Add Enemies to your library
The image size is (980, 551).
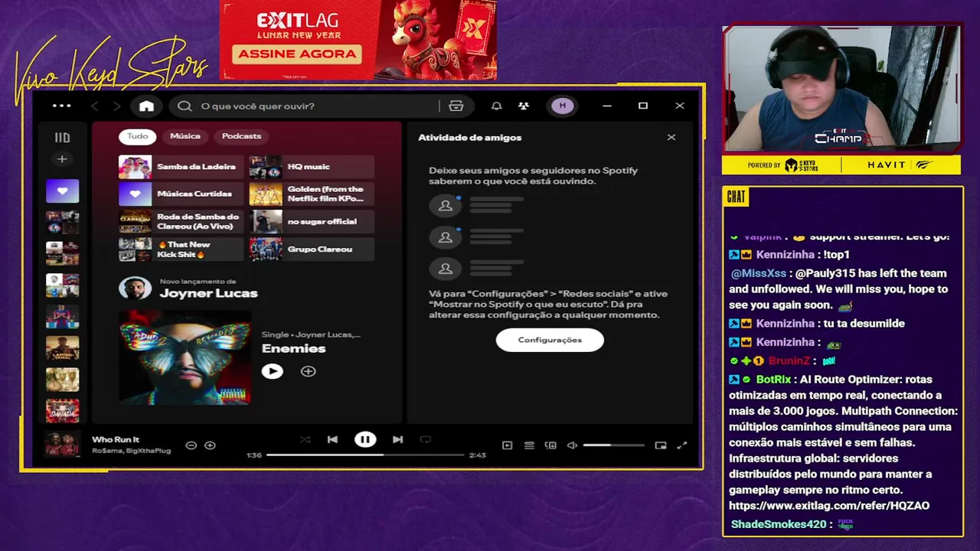[308, 371]
